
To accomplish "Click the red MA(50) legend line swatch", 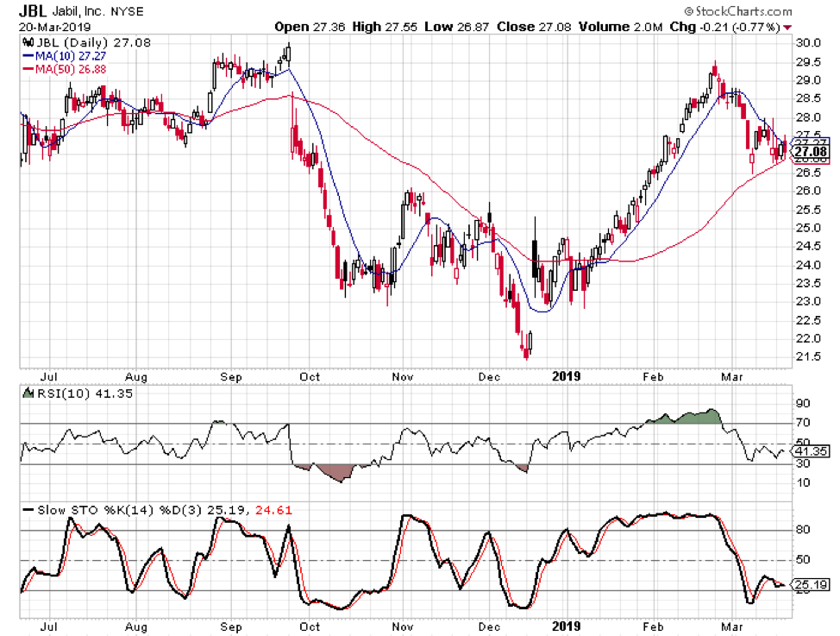I will point(28,69).
